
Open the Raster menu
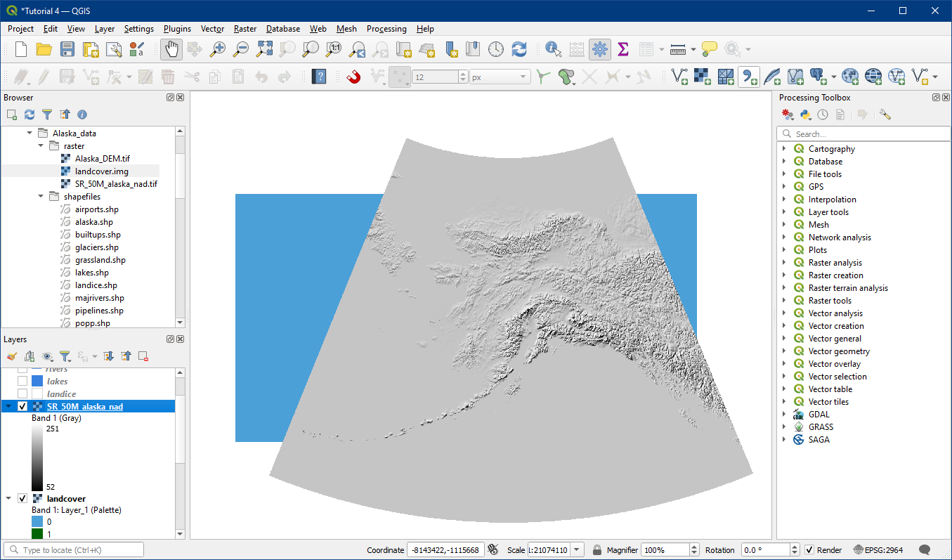(x=245, y=29)
